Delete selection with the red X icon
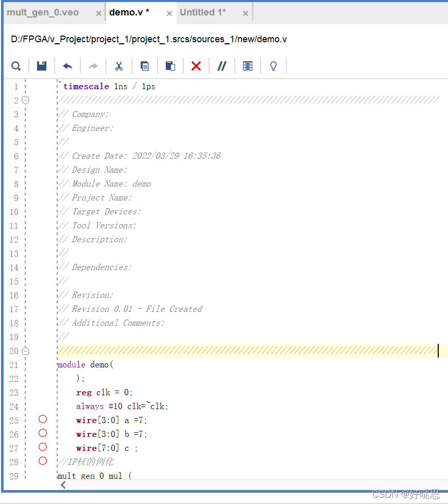 point(196,66)
